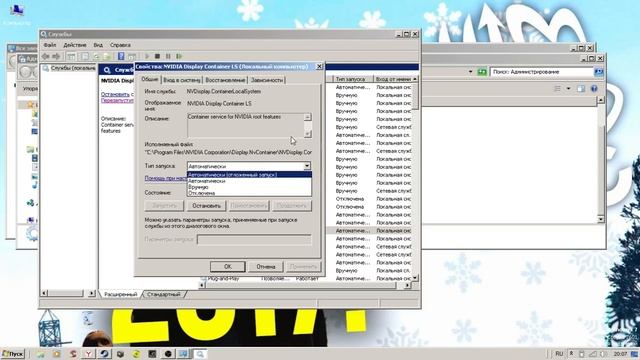The height and width of the screenshot is (360, 640).
Task: Click the preview pane icon in the Explorer window
Action: tap(581, 89)
